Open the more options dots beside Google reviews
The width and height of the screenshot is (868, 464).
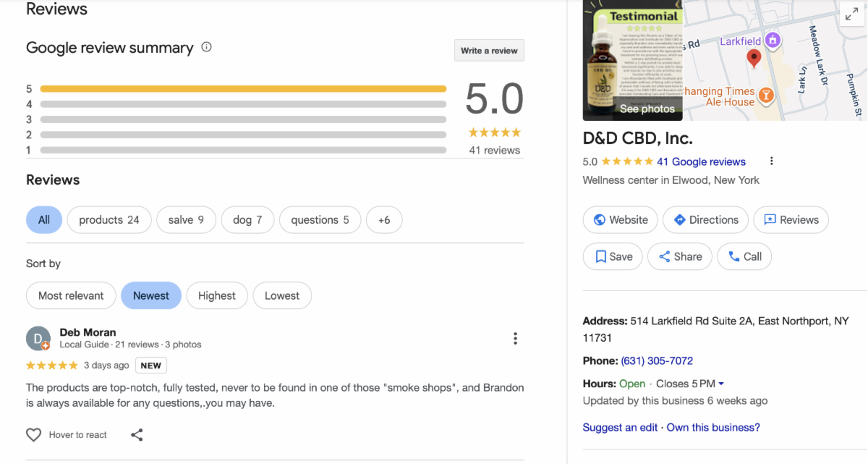tap(772, 161)
